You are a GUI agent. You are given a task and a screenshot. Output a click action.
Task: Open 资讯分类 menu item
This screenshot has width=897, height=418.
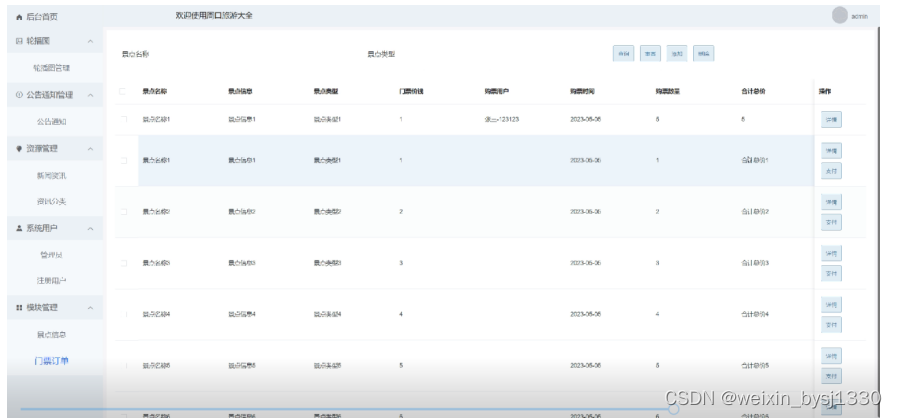click(x=51, y=201)
